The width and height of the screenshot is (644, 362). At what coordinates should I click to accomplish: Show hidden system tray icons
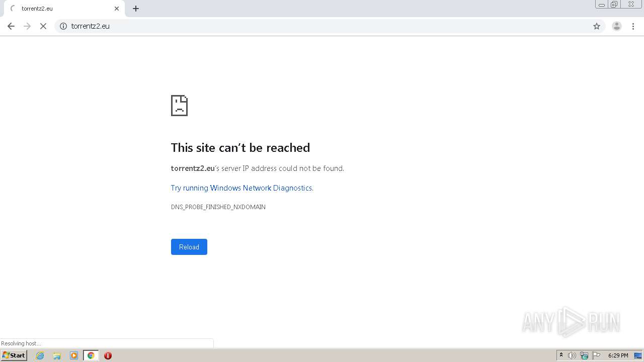coord(561,355)
